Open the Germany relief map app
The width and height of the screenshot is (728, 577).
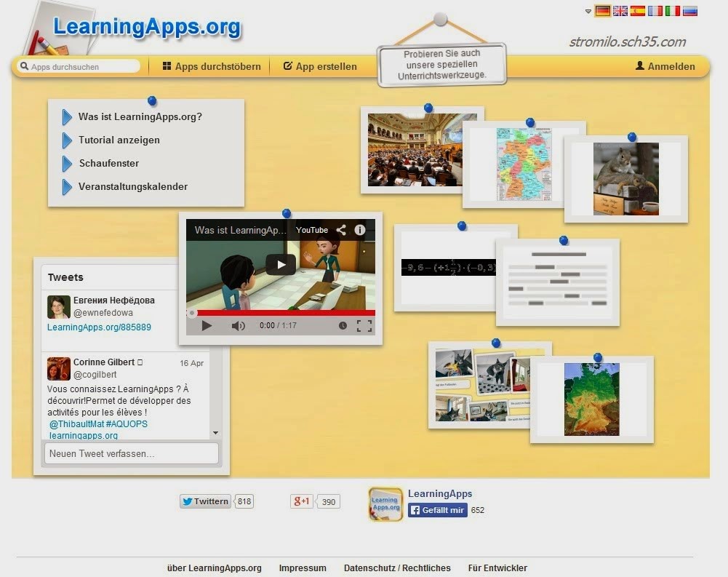coord(591,399)
